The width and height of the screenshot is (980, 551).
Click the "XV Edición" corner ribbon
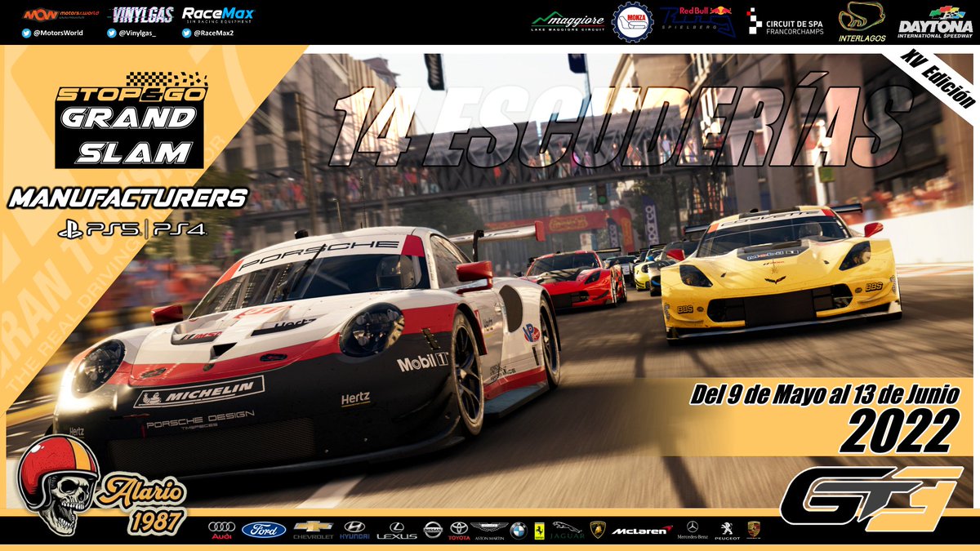938,78
